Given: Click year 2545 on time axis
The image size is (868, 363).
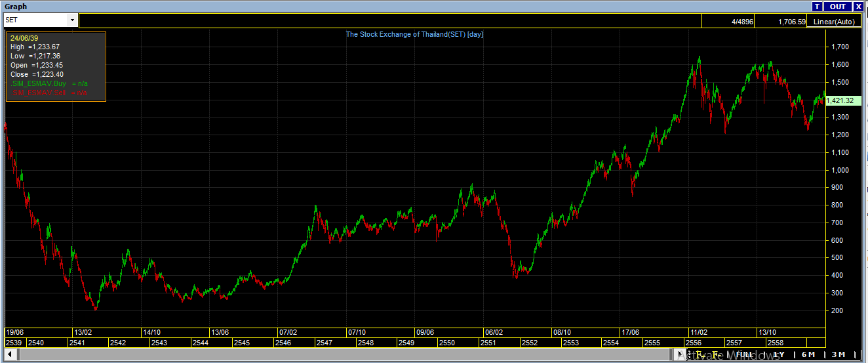Looking at the screenshot, I should pyautogui.click(x=241, y=343).
